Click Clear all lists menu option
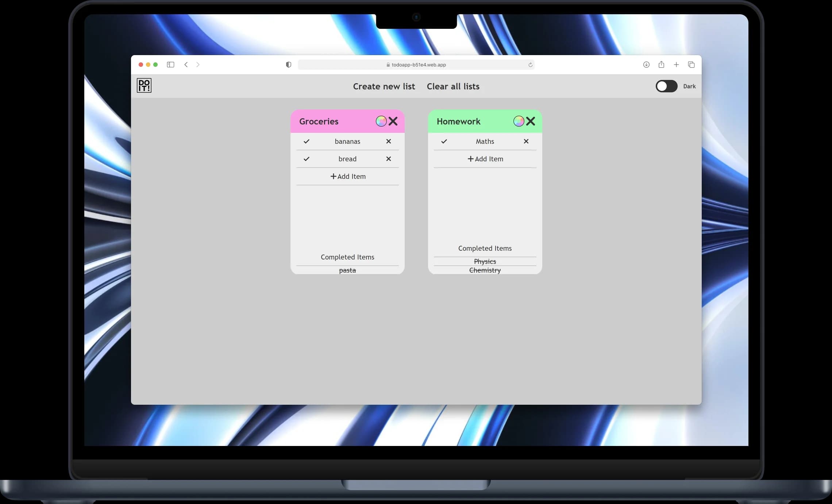 [x=453, y=86]
